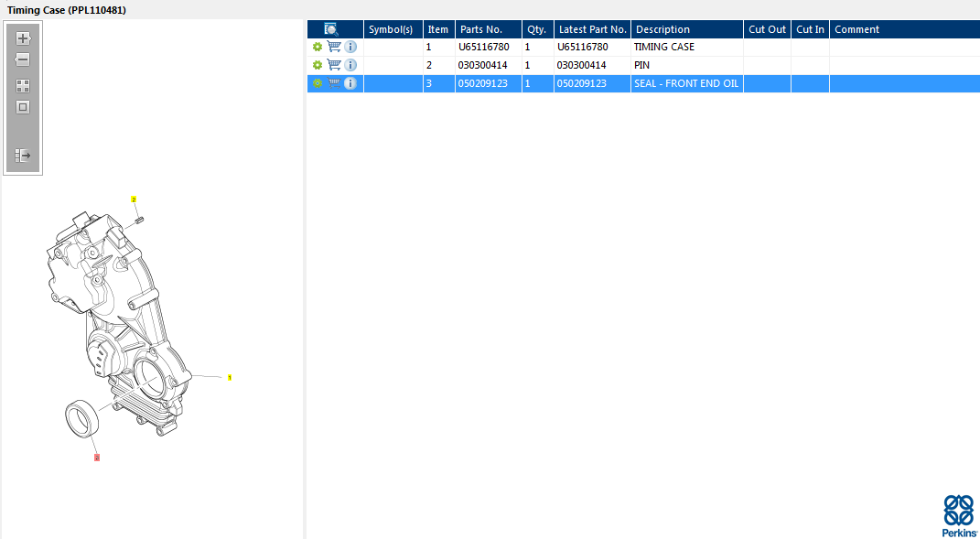
Task: Select part number 030300414 in Parts No. column
Action: 482,65
